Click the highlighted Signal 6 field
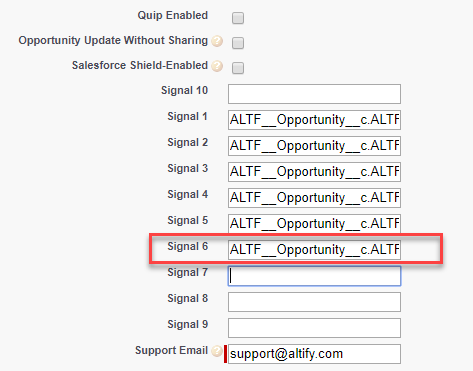The image size is (473, 371). click(x=314, y=250)
